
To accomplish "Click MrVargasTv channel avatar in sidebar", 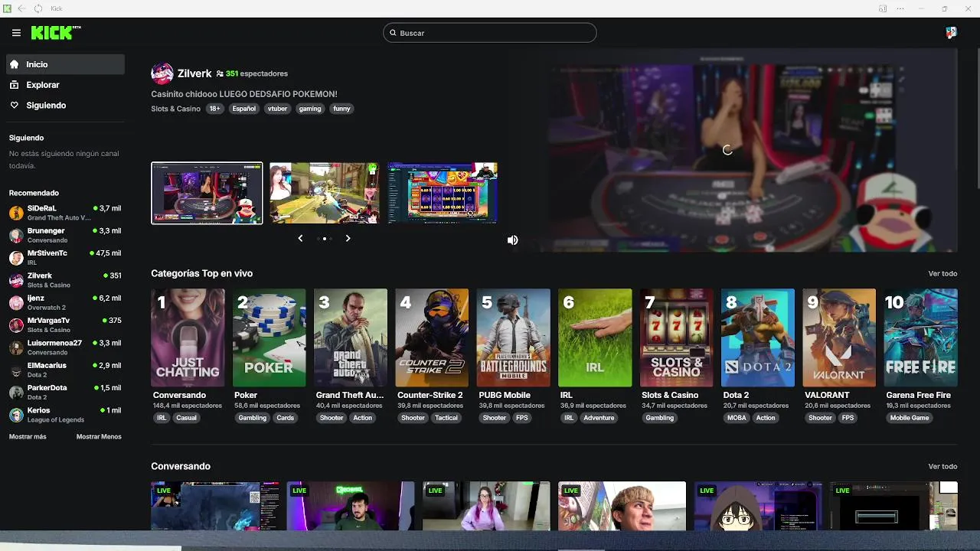I will click(x=16, y=325).
